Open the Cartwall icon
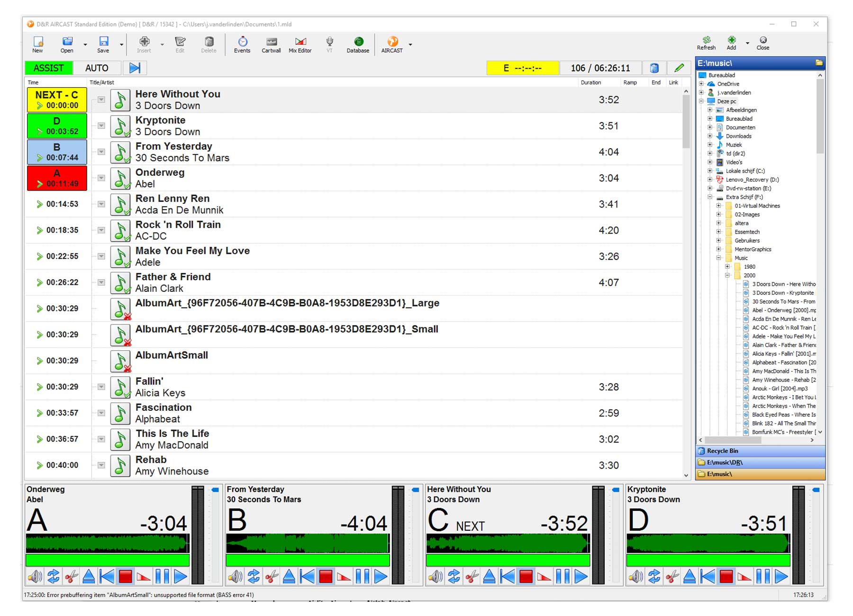This screenshot has height=616, width=853. tap(271, 45)
